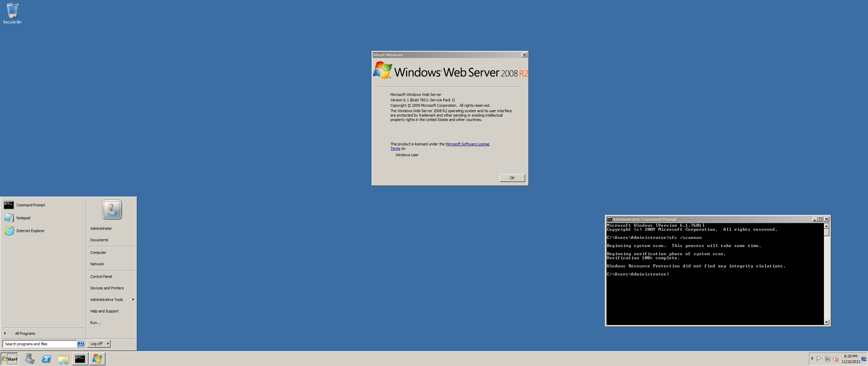Launch Command Prompt from the Start menu

(x=43, y=205)
